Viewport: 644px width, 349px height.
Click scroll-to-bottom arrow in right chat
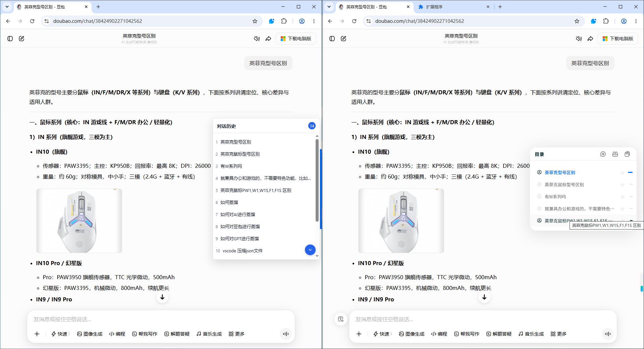point(484,297)
